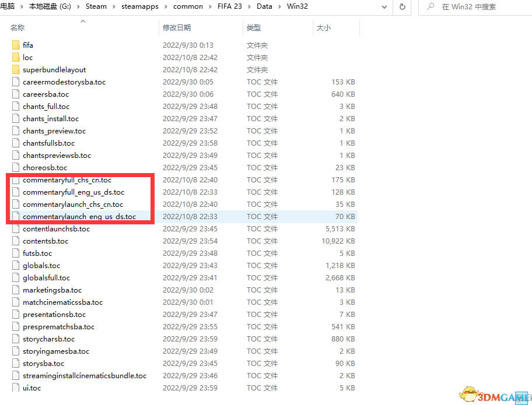
Task: Select globalsfull.toc file name
Action: 47,277
